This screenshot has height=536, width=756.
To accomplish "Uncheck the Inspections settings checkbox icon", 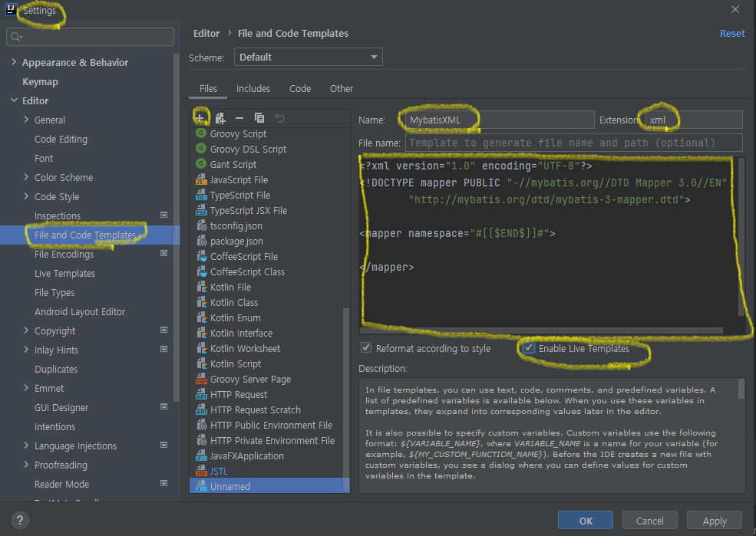I will (x=163, y=215).
